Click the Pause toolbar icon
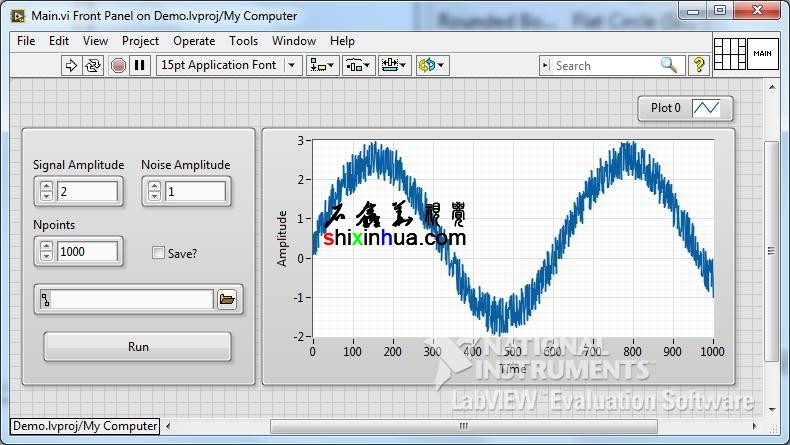This screenshot has height=445, width=790. click(140, 65)
